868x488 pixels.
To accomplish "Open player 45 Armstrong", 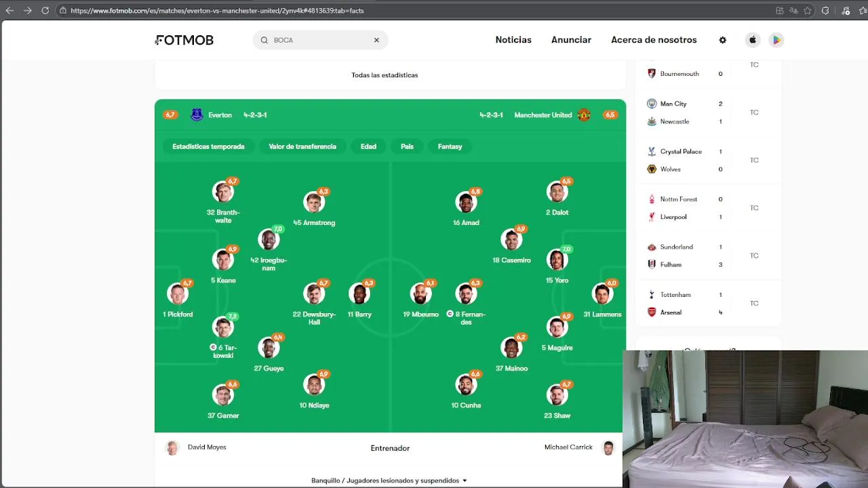I will pos(314,207).
